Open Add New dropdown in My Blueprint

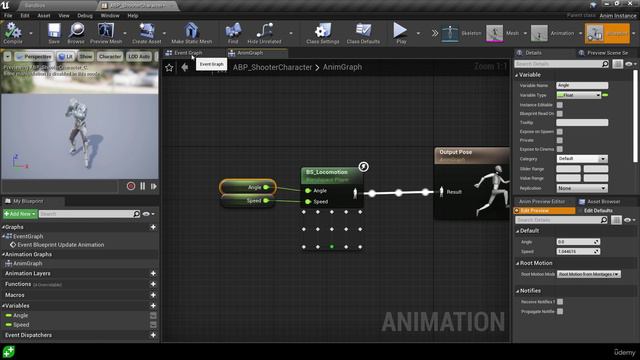click(x=20, y=213)
